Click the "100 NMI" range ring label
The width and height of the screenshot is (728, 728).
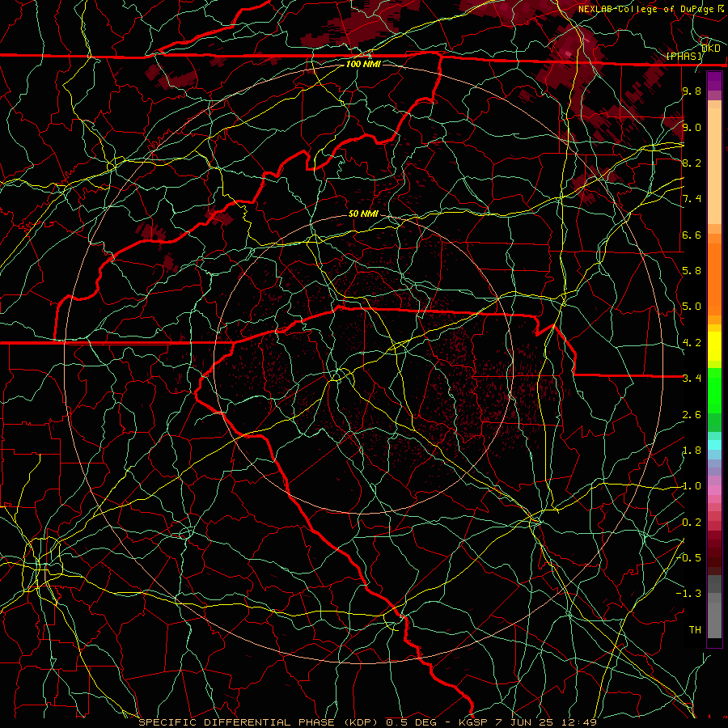tap(363, 64)
